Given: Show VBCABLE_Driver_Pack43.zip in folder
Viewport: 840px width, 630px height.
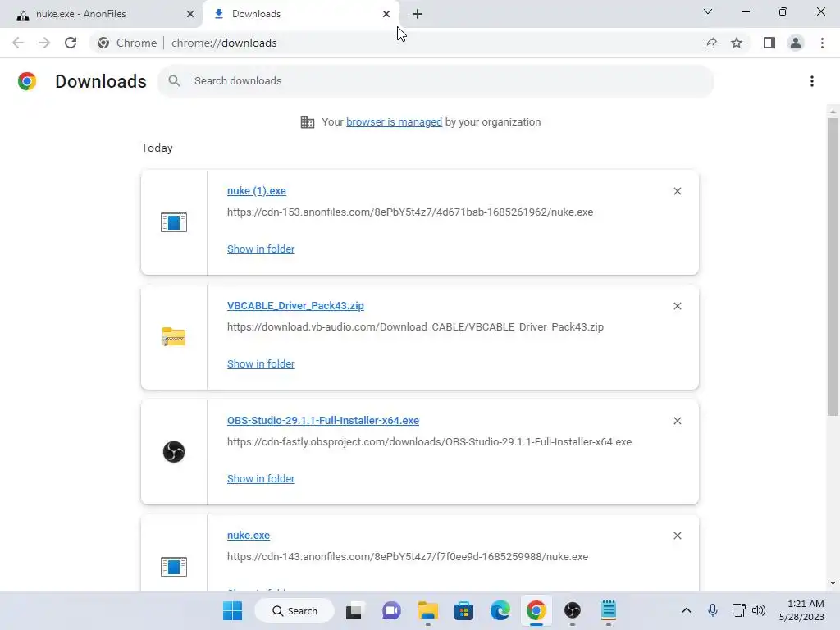Looking at the screenshot, I should [x=261, y=363].
